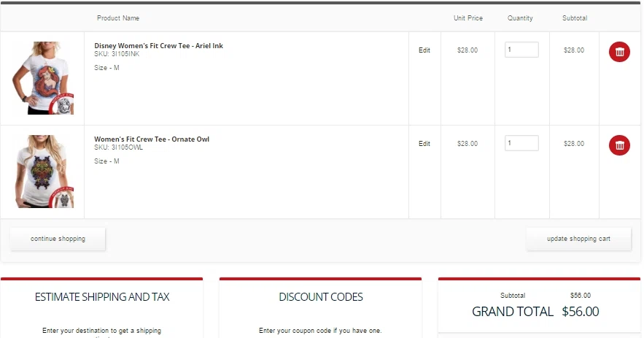Image resolution: width=644 pixels, height=338 pixels.
Task: Click the update shopping cart button
Action: [578, 239]
